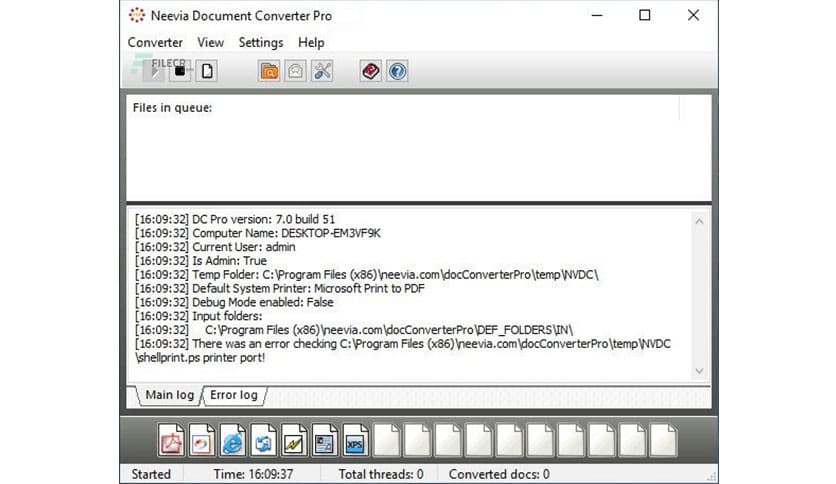Click the 'Current User: admin' log line
836x484 pixels.
(215, 247)
